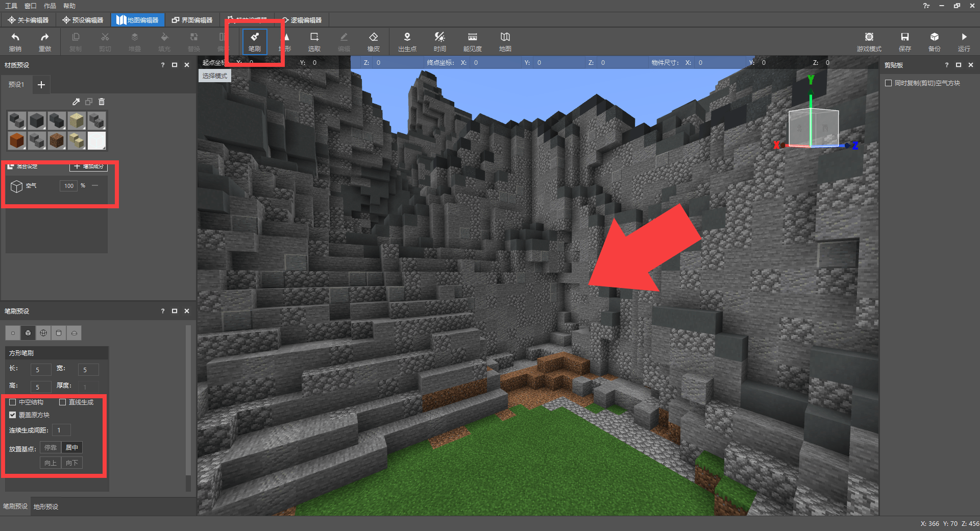This screenshot has width=980, height=531.
Task: Click the 高 height input field
Action: click(x=41, y=387)
